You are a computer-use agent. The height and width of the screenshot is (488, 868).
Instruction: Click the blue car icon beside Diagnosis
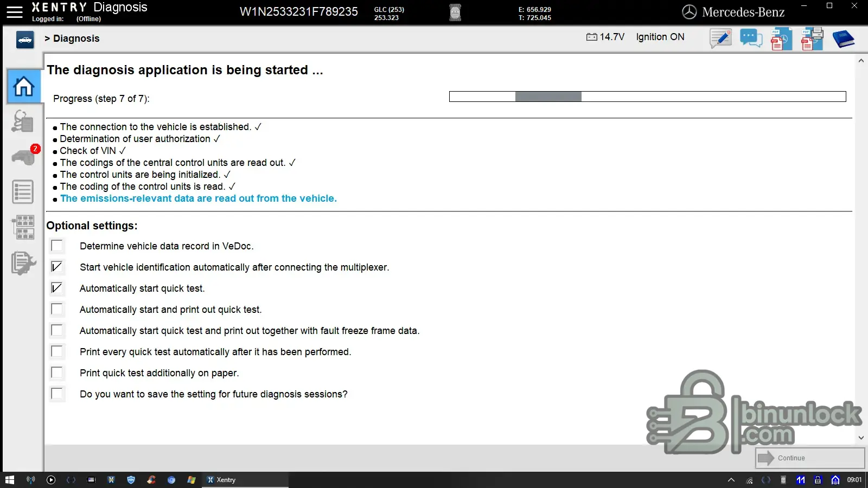(25, 40)
